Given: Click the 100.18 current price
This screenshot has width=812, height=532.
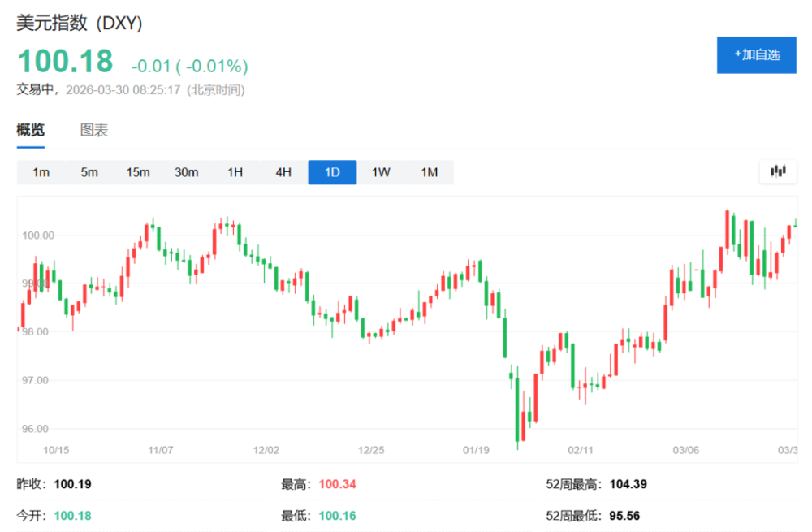Looking at the screenshot, I should click(x=67, y=63).
